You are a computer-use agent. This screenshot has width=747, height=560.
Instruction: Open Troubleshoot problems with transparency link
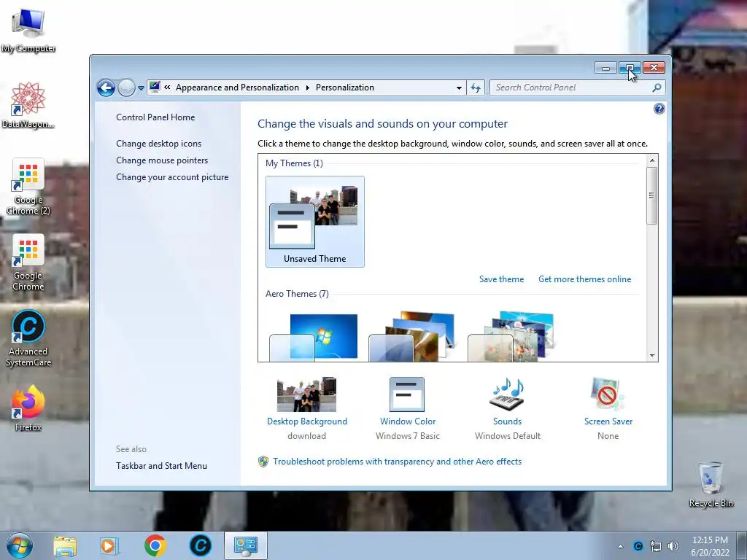click(397, 462)
